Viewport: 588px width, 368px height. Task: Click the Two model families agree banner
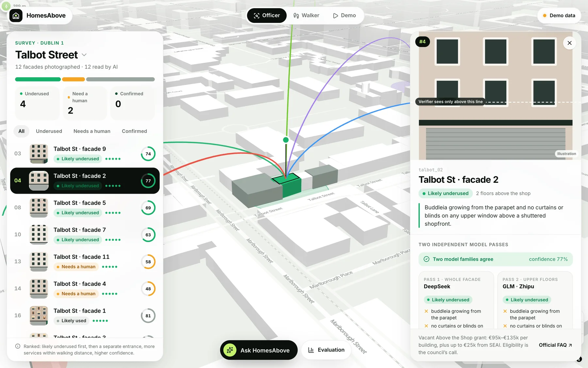tap(496, 259)
